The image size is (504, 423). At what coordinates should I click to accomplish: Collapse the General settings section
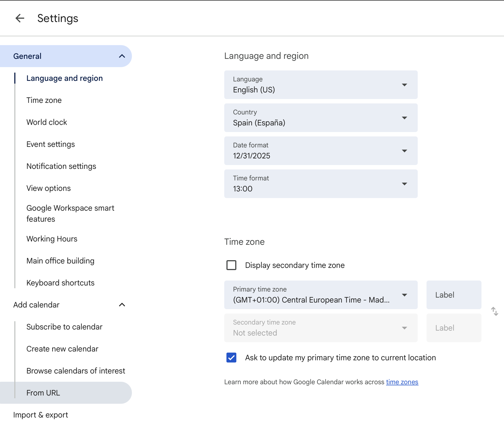pyautogui.click(x=122, y=56)
